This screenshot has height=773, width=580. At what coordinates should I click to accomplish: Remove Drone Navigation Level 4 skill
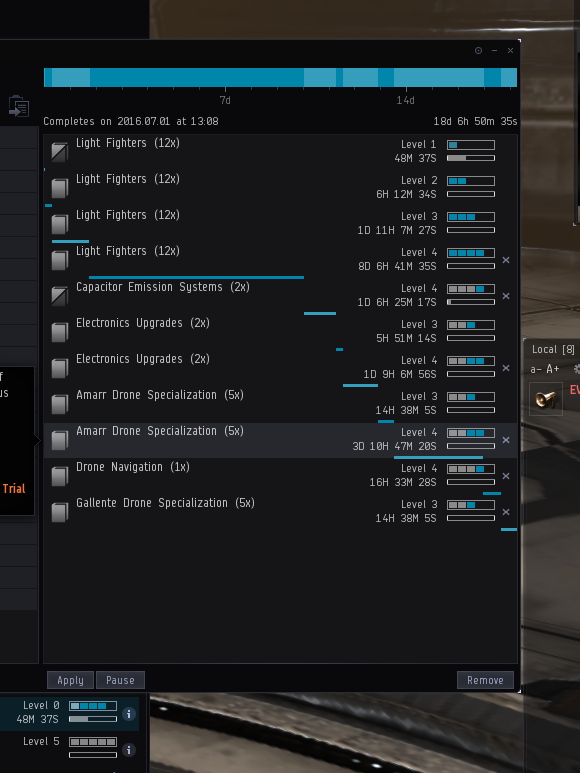(506, 476)
